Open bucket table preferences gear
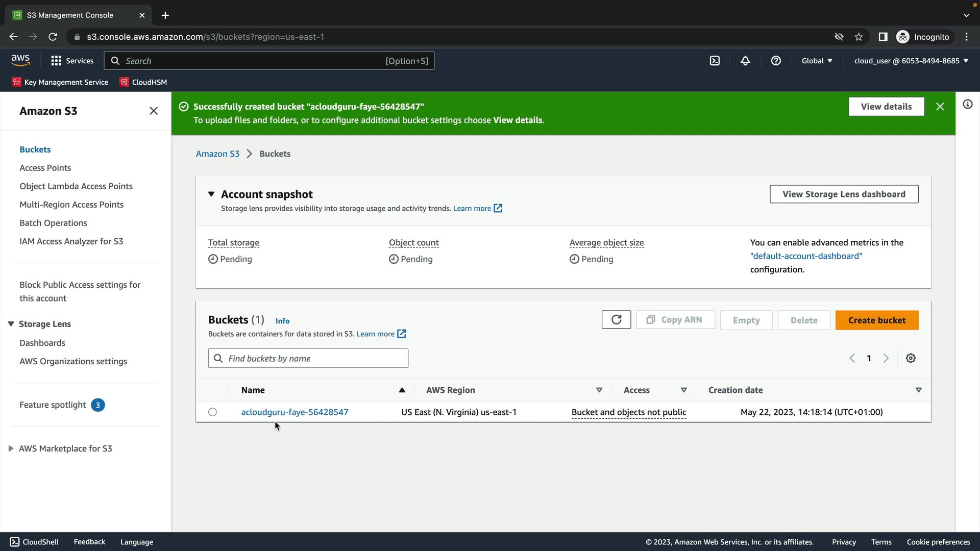 tap(911, 358)
